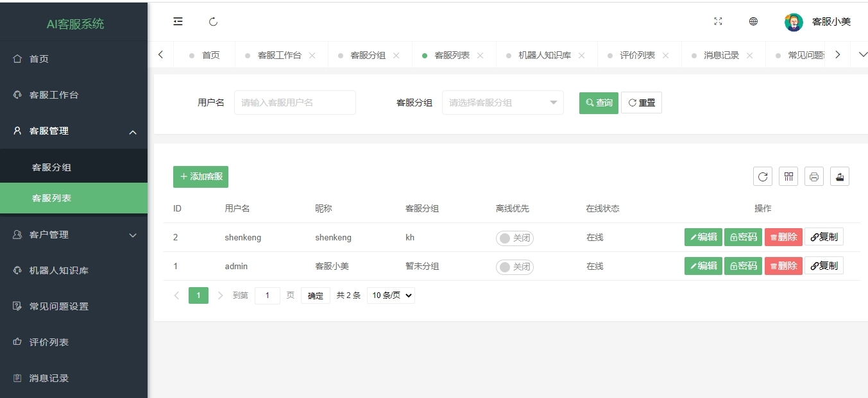The image size is (868, 398).
Task: Toggle offline priority switch for shenkeng
Action: coord(515,238)
